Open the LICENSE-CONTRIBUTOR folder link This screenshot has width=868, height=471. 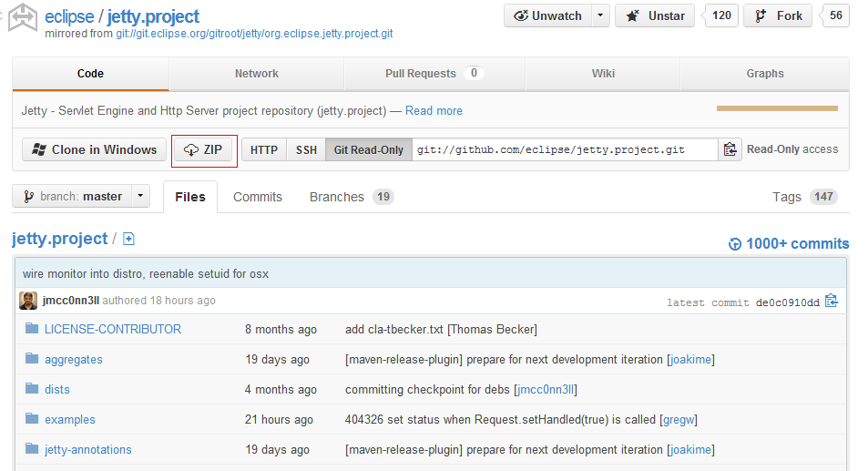(x=113, y=329)
